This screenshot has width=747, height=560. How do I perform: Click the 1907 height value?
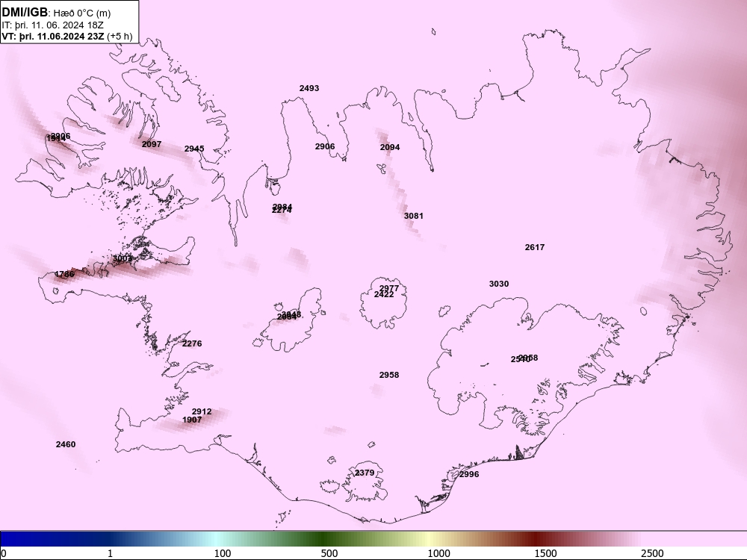[x=192, y=420]
